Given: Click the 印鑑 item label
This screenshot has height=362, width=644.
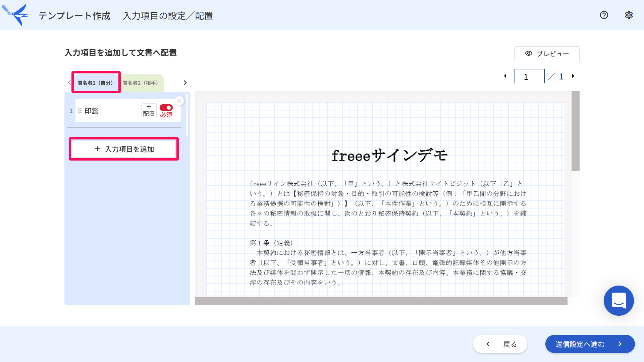Looking at the screenshot, I should [92, 111].
